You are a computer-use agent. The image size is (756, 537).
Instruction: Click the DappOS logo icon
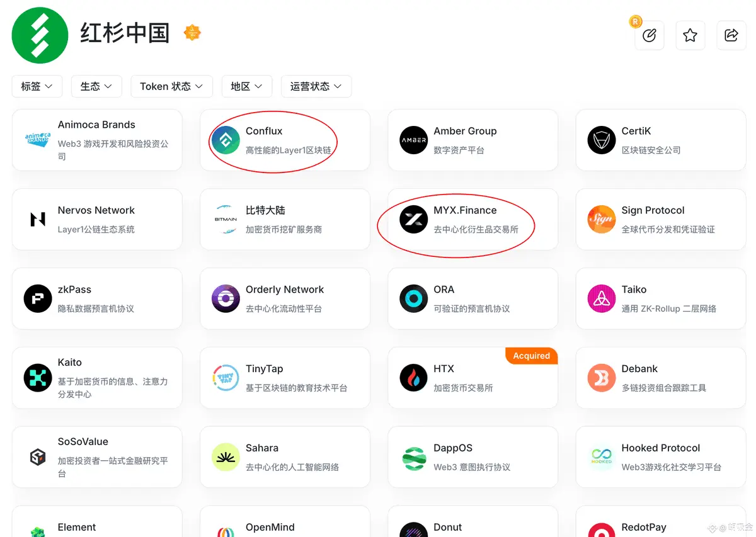click(x=414, y=457)
